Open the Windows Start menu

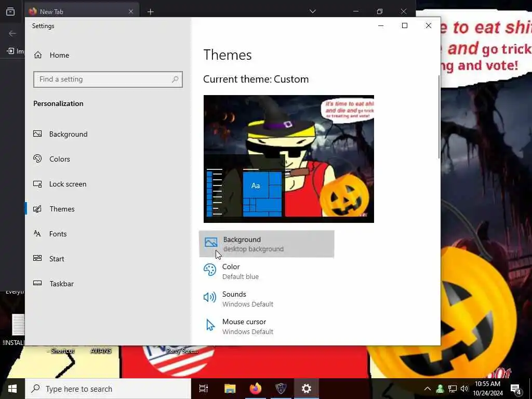point(12,389)
